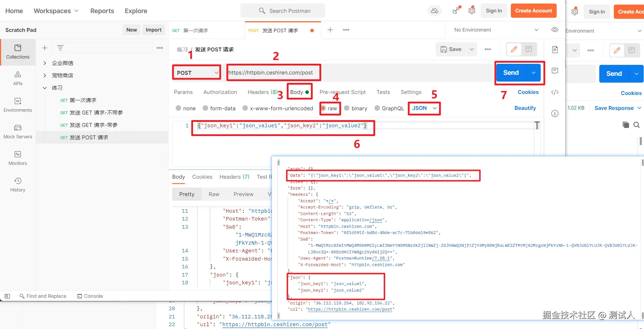
Task: Toggle the sidebar icon in the bottom status bar
Action: pyautogui.click(x=7, y=296)
